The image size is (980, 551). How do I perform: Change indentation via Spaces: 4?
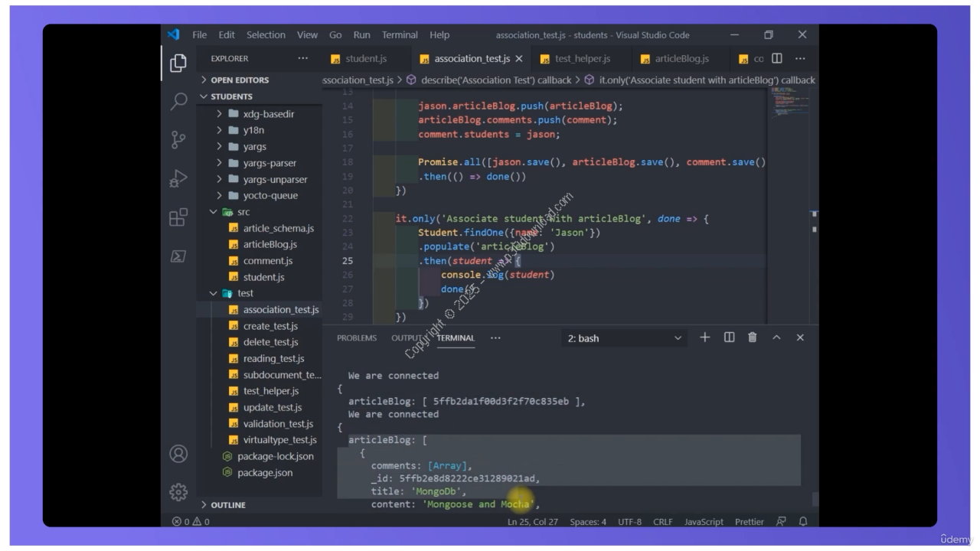(588, 522)
